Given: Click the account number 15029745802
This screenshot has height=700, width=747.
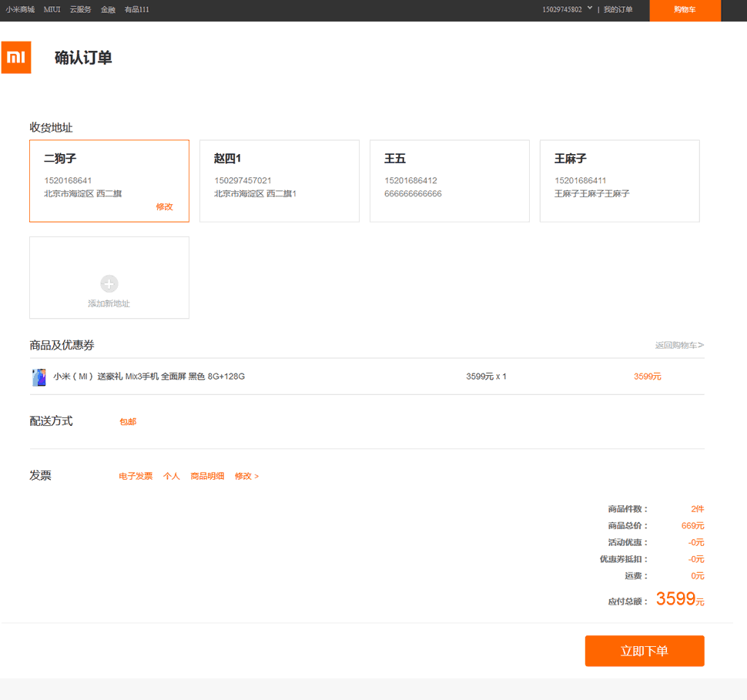Looking at the screenshot, I should coord(562,9).
